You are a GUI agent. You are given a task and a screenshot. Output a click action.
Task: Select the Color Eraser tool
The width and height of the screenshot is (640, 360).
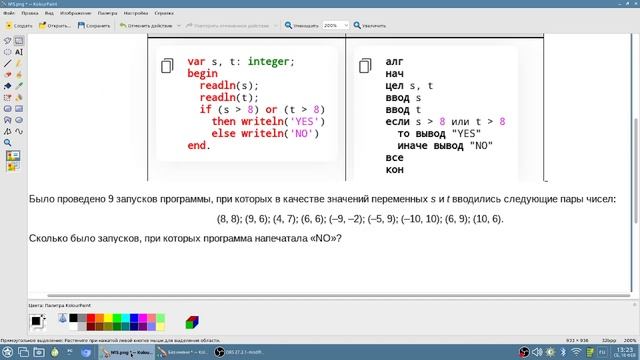click(7, 98)
